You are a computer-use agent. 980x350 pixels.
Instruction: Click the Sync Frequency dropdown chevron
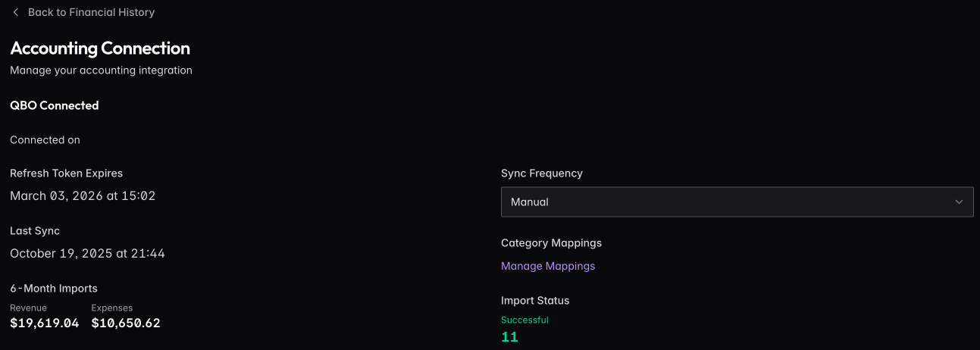(960, 202)
